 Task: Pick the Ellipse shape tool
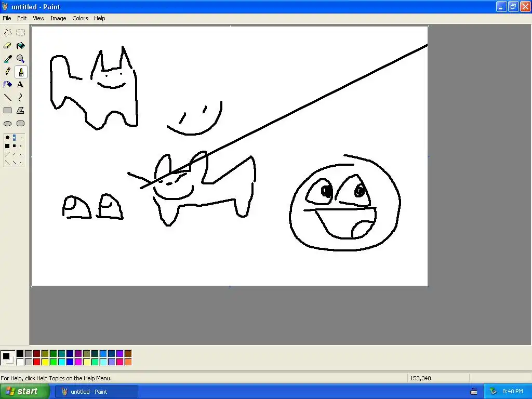pyautogui.click(x=7, y=124)
